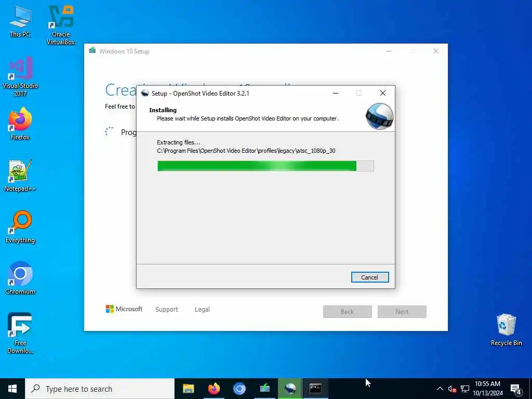Show hidden system tray icons

tap(440, 389)
